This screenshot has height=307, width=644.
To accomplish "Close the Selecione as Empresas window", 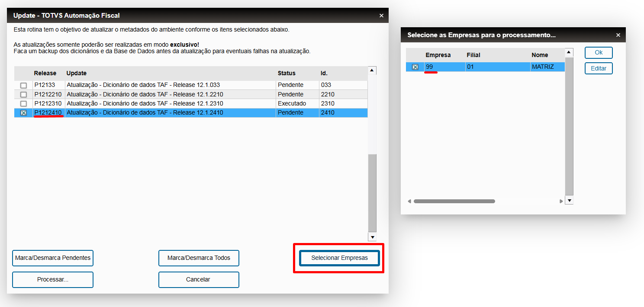I will click(x=618, y=35).
